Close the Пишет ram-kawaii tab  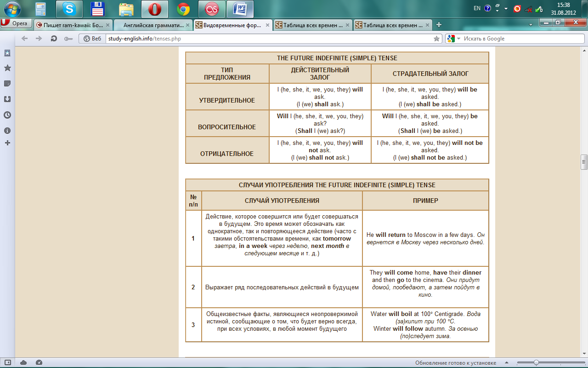[x=107, y=25]
